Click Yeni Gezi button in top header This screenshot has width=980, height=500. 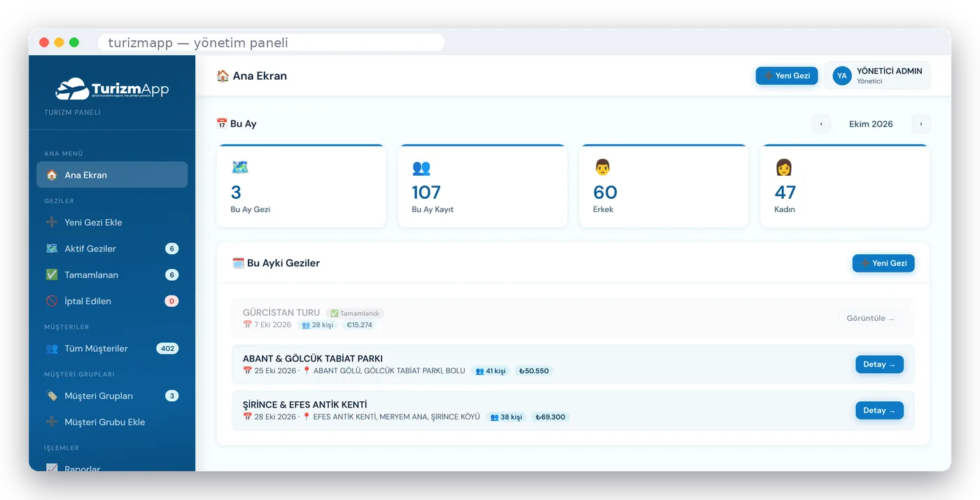tap(787, 76)
